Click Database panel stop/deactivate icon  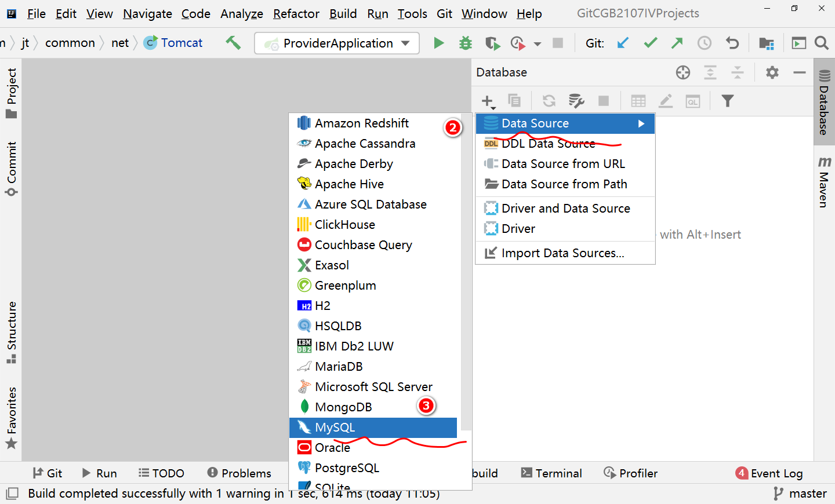(x=604, y=101)
